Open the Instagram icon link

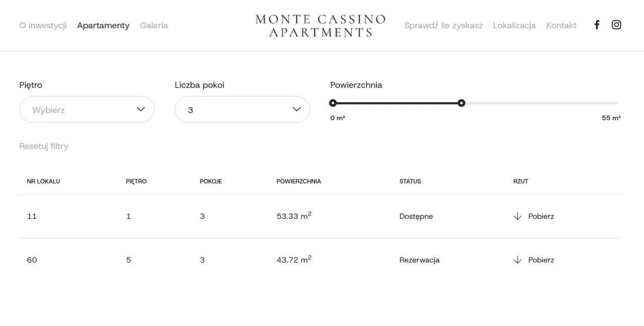tap(616, 25)
